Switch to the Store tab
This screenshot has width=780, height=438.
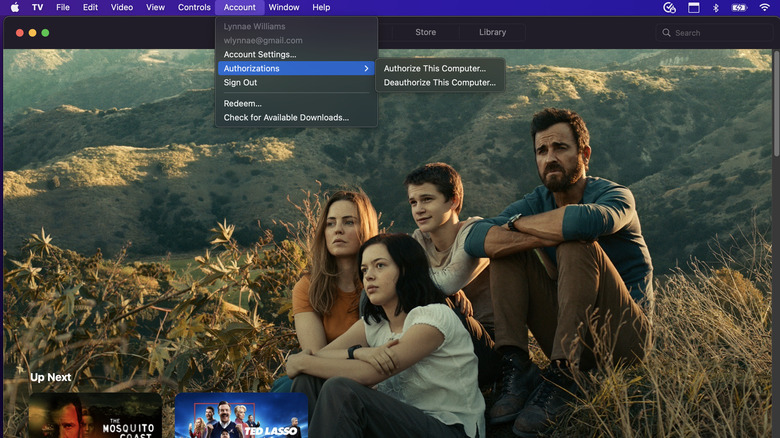pyautogui.click(x=425, y=32)
